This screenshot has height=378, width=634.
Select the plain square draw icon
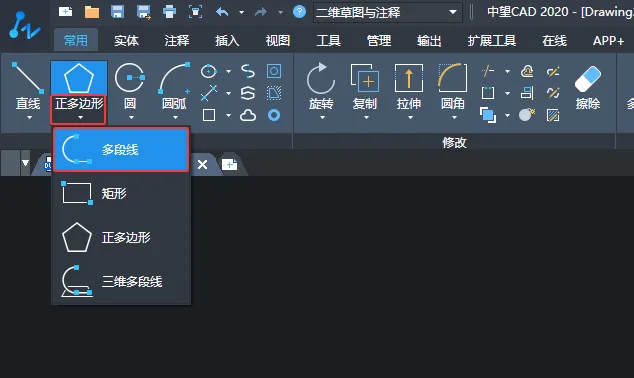click(209, 115)
